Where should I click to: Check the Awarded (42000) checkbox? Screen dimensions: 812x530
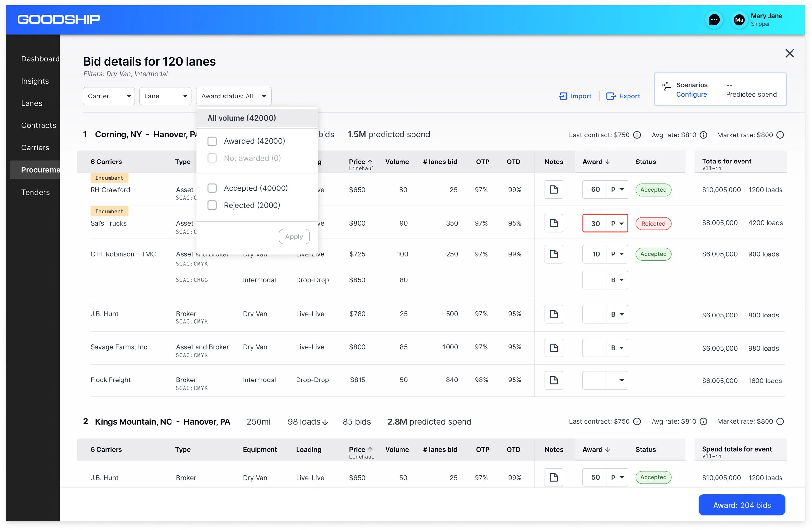point(212,141)
